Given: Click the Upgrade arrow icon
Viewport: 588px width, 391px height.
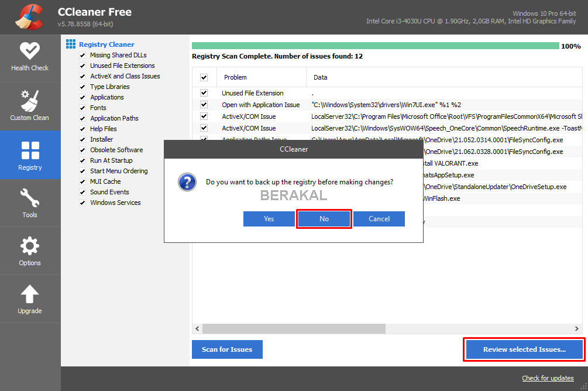Looking at the screenshot, I should click(x=30, y=294).
